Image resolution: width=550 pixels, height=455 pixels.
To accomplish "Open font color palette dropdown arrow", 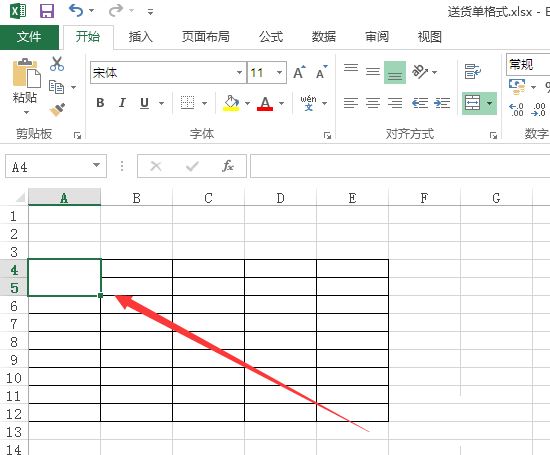I will coord(281,103).
